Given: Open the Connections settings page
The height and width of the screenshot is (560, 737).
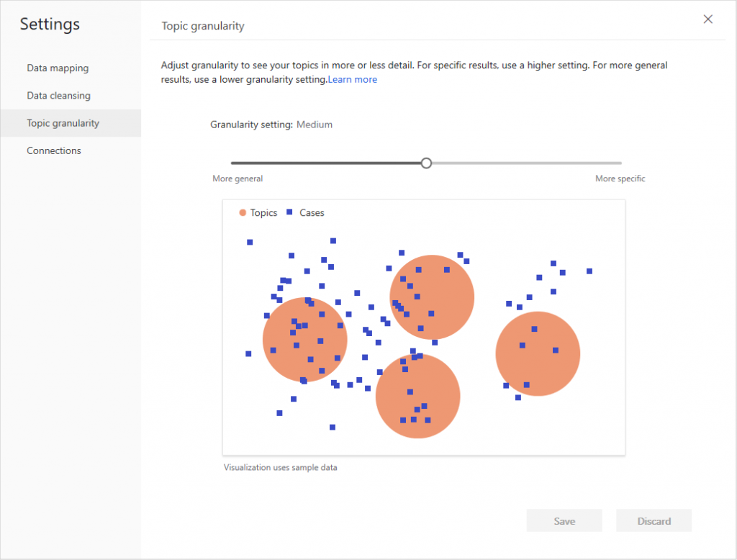Looking at the screenshot, I should point(53,150).
